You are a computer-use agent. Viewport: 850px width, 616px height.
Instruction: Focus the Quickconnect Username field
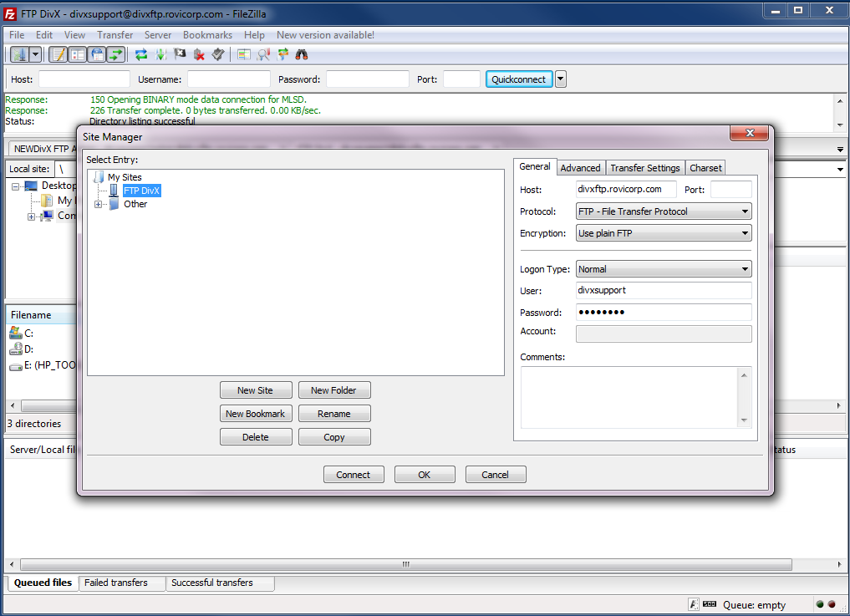[229, 79]
